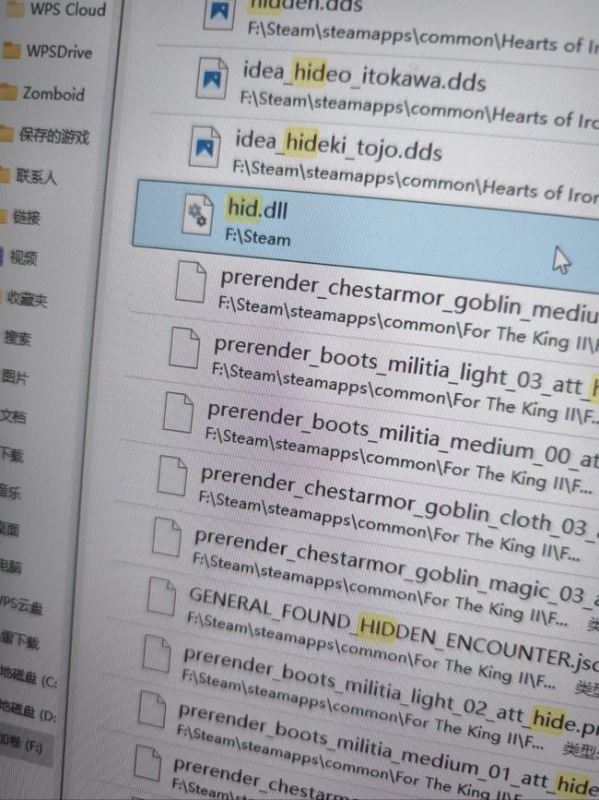Screen dimensions: 599x800
Task: Select the idea_hideki_tojo.dds file name
Action: [x=338, y=145]
